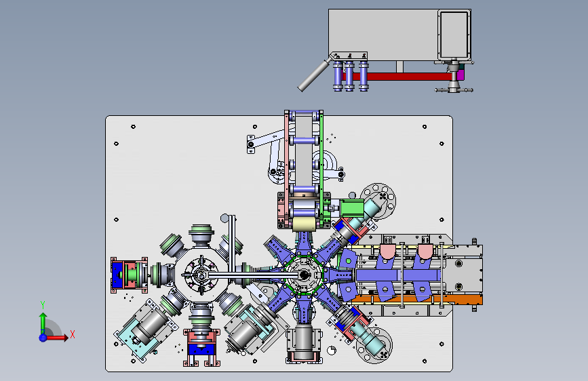Click the green Y-axis arrow of the triad

(43, 321)
